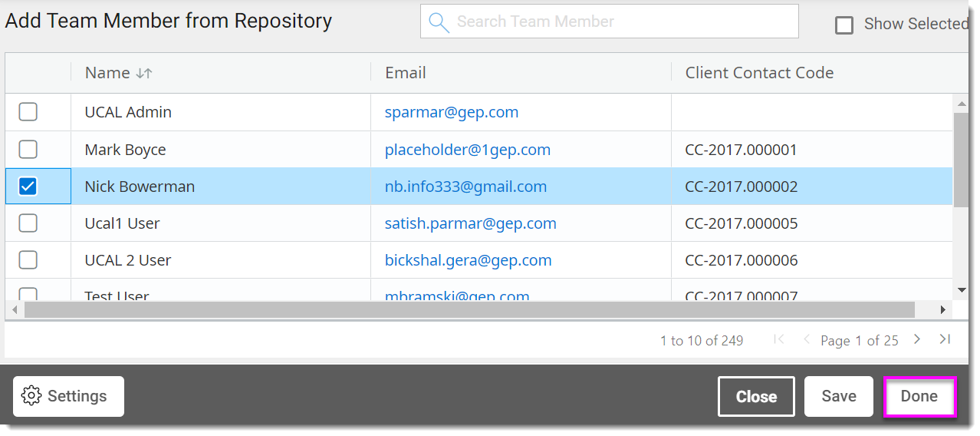The width and height of the screenshot is (980, 436).
Task: Open Settings with the gear button
Action: tap(68, 396)
